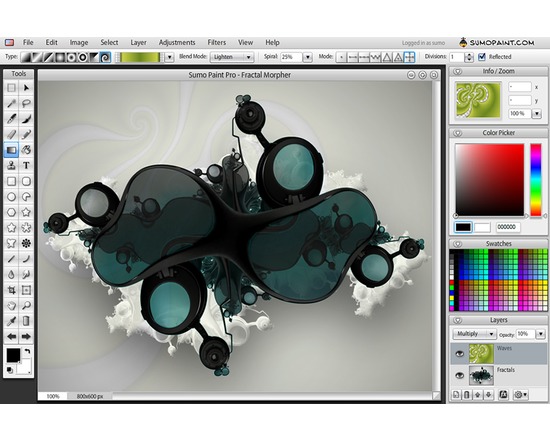The width and height of the screenshot is (550, 440).
Task: Open the File menu
Action: 28,42
